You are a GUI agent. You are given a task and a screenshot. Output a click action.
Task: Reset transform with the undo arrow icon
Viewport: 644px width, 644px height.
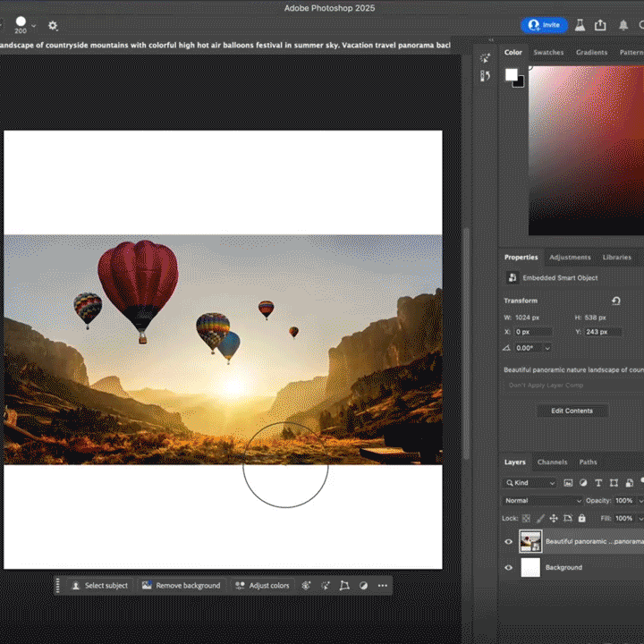(615, 301)
